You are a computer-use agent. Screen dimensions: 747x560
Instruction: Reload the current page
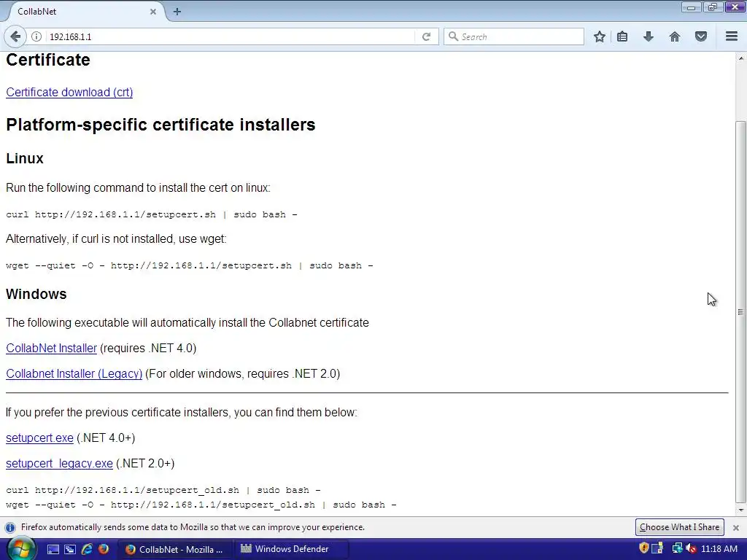point(426,36)
